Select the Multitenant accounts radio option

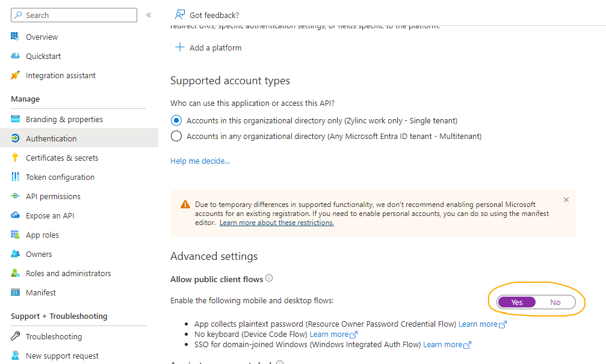[x=176, y=136]
